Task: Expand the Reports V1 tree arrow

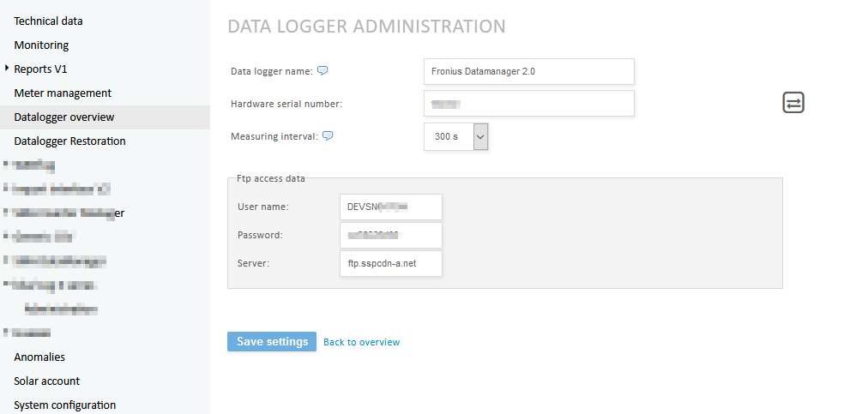Action: coord(7,69)
